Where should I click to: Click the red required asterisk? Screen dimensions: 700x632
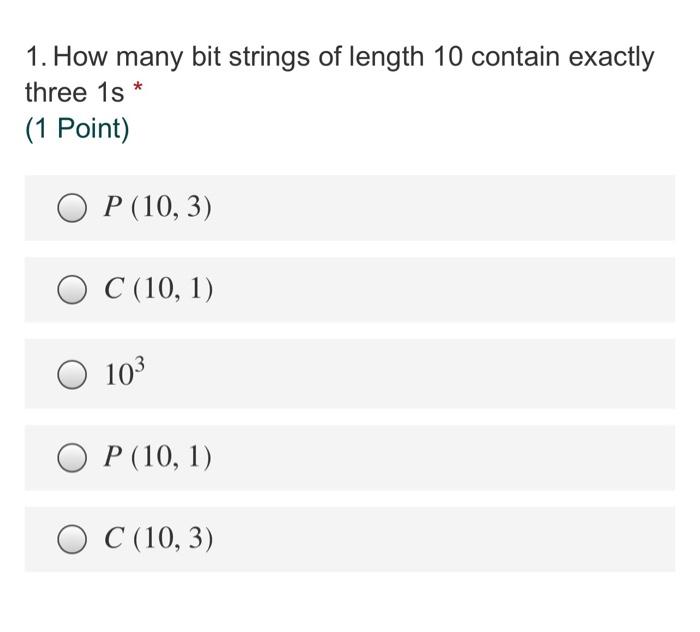coord(138,87)
